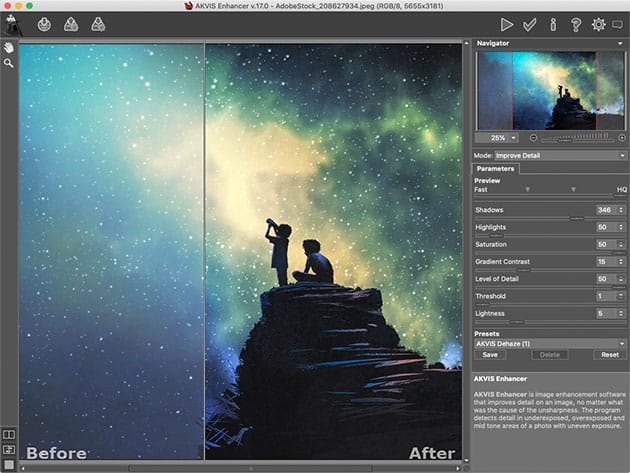Click the Open image icon in toolbar
630x473 pixels.
click(x=45, y=23)
